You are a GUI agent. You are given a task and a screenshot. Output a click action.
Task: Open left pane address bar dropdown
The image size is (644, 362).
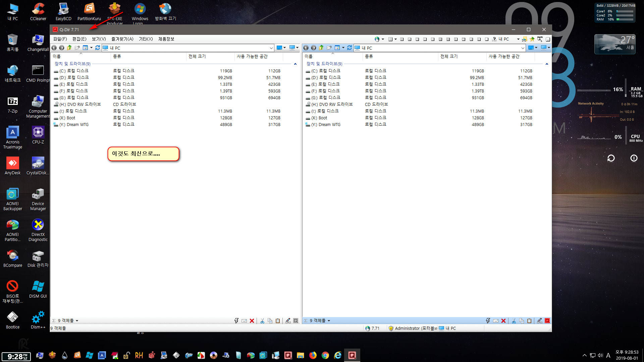click(271, 48)
